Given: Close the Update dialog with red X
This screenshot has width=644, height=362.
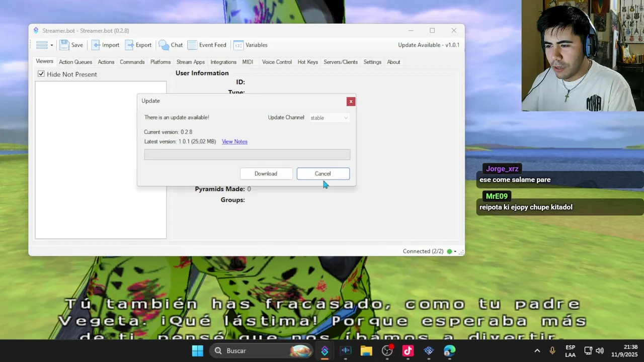Looking at the screenshot, I should (x=351, y=102).
